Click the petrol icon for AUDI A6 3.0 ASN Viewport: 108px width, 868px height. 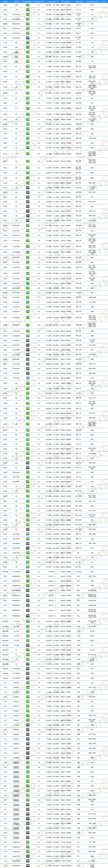pyautogui.click(x=28, y=430)
